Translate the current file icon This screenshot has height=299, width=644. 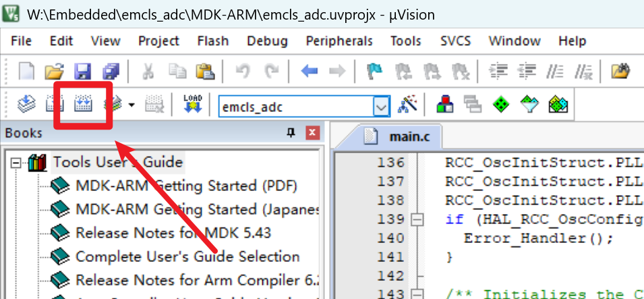point(27,103)
